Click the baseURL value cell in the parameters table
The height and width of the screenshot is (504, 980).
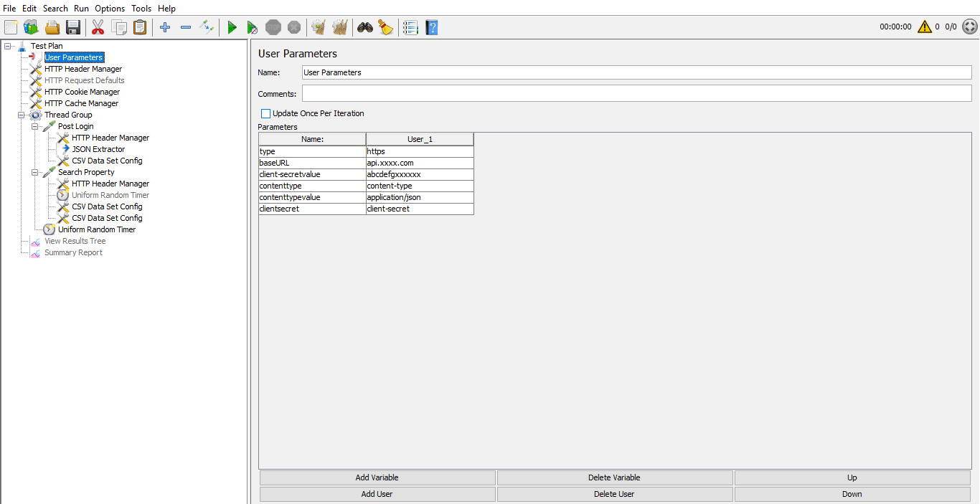(419, 162)
